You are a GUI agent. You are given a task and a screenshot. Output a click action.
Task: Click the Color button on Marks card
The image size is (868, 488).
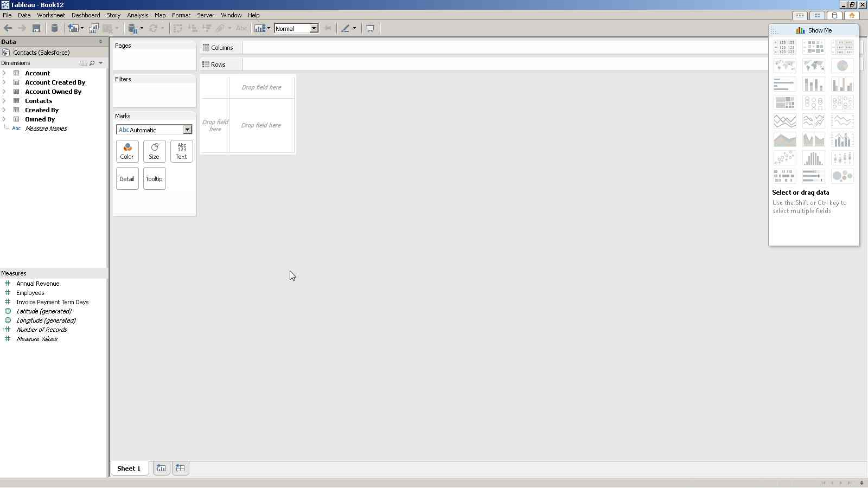click(x=127, y=151)
